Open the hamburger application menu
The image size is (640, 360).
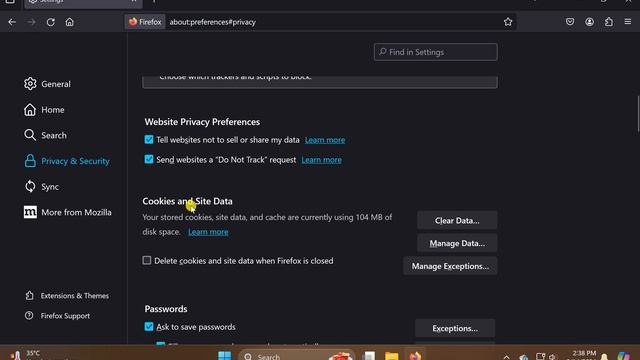[628, 22]
